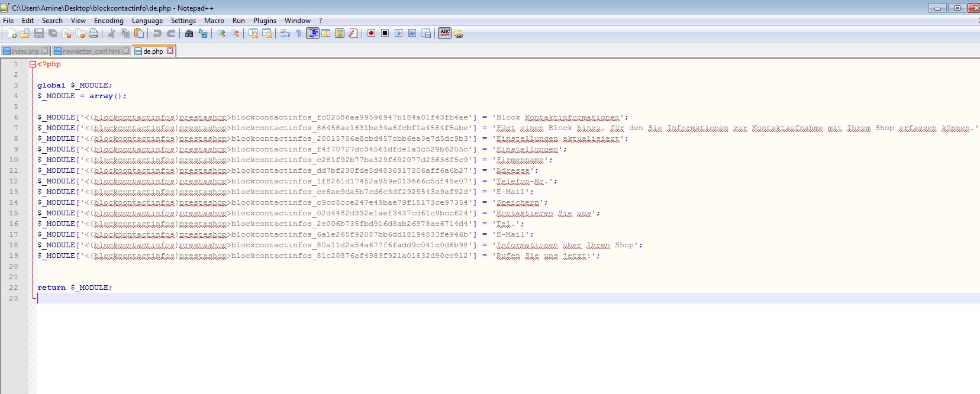Open the Window menu
Viewport: 980px width, 394px height.
pyautogui.click(x=298, y=21)
